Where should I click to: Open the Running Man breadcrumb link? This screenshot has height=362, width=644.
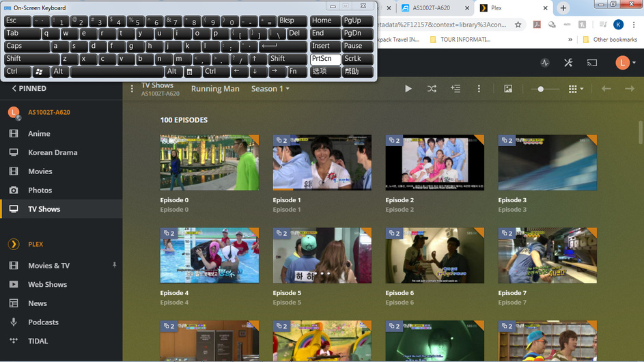(x=215, y=89)
